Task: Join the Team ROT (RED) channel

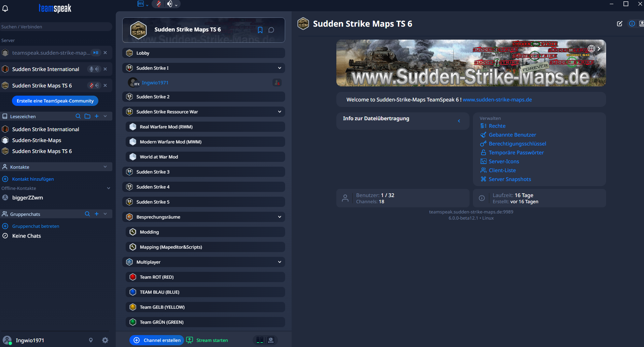Action: (205, 277)
